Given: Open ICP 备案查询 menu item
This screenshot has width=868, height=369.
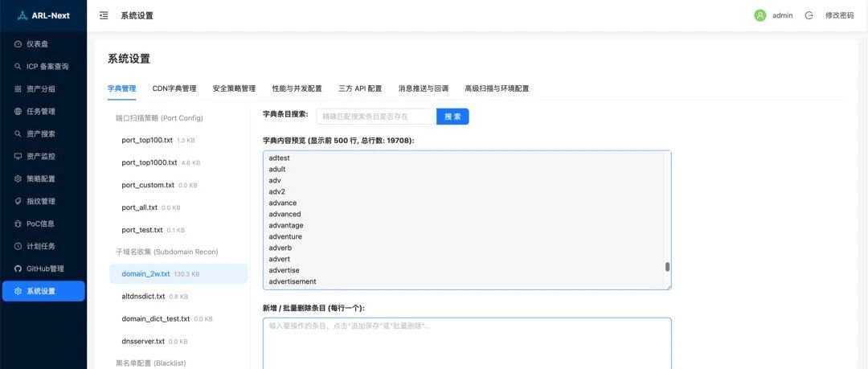Looking at the screenshot, I should (43, 67).
